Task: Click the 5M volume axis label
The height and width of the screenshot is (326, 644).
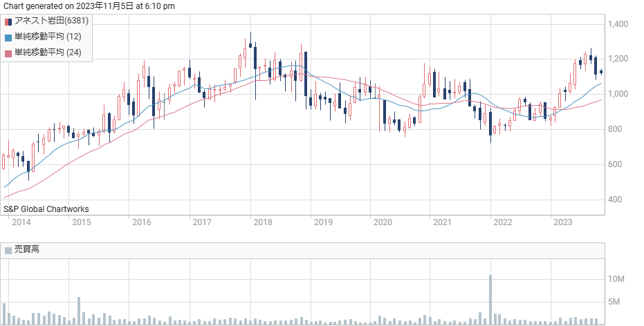Action: point(614,302)
